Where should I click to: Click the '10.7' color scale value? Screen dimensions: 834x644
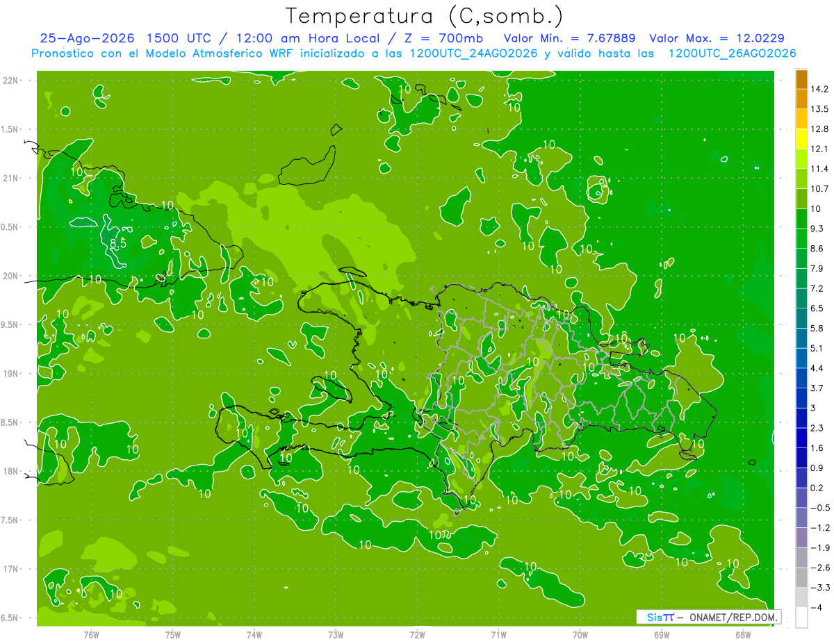tap(820, 189)
